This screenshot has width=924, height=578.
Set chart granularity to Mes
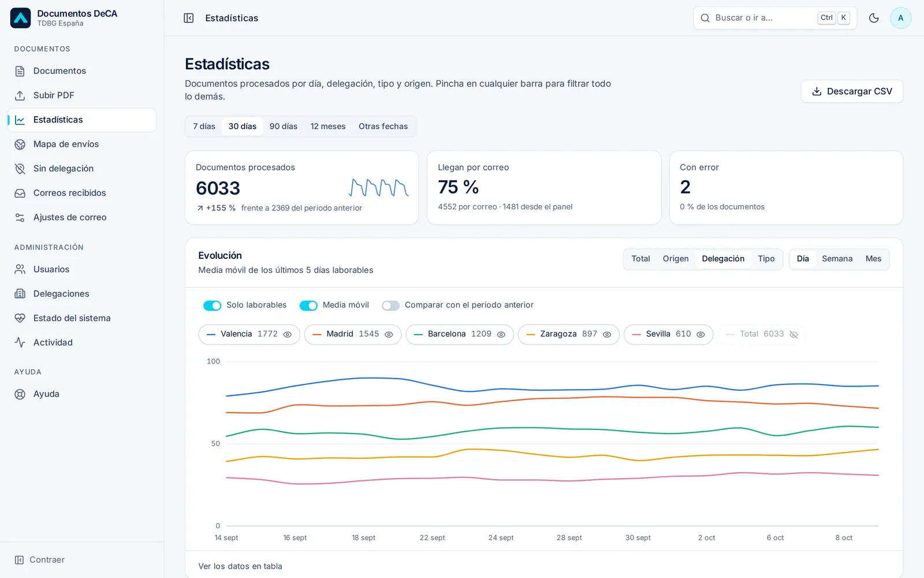[873, 259]
